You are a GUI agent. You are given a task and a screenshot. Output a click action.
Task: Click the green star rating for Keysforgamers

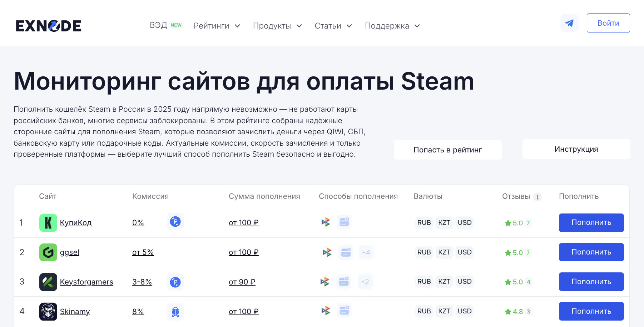(508, 282)
